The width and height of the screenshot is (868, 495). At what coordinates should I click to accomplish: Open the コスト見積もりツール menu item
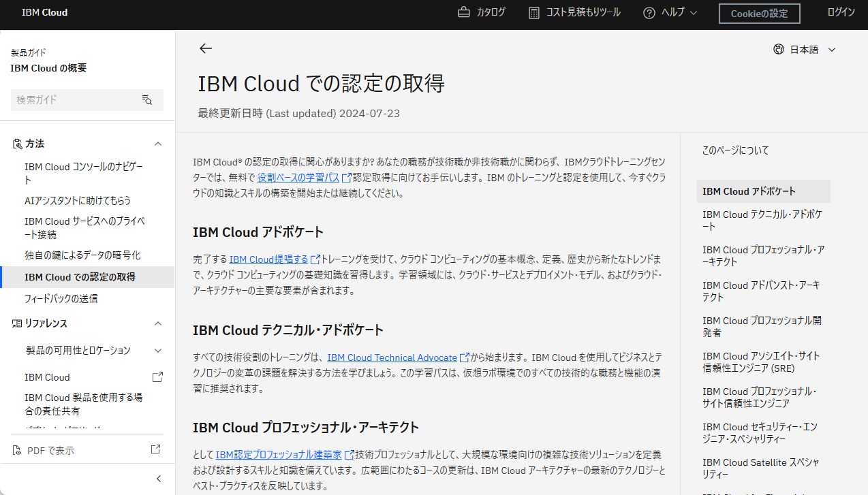pyautogui.click(x=574, y=12)
